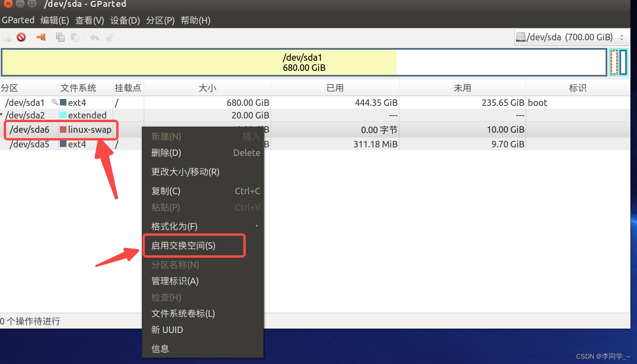
Task: Open the 格式化为(F) submenu
Action: tap(174, 226)
